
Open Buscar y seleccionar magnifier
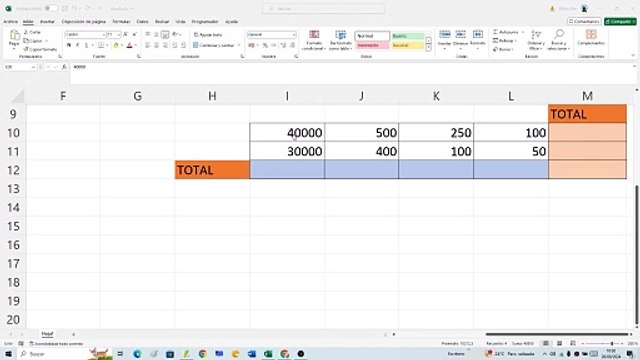[559, 40]
